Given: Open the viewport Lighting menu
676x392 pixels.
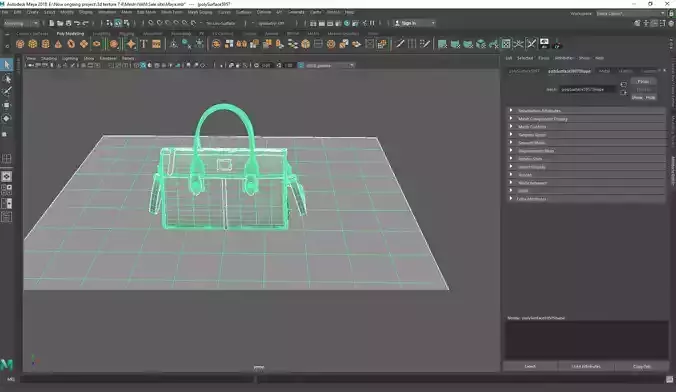Looking at the screenshot, I should pyautogui.click(x=70, y=58).
